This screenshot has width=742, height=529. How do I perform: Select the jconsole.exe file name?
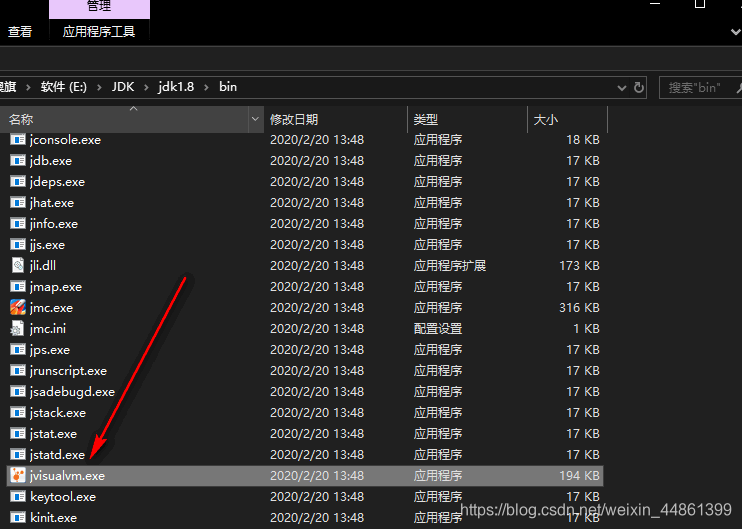(x=65, y=140)
